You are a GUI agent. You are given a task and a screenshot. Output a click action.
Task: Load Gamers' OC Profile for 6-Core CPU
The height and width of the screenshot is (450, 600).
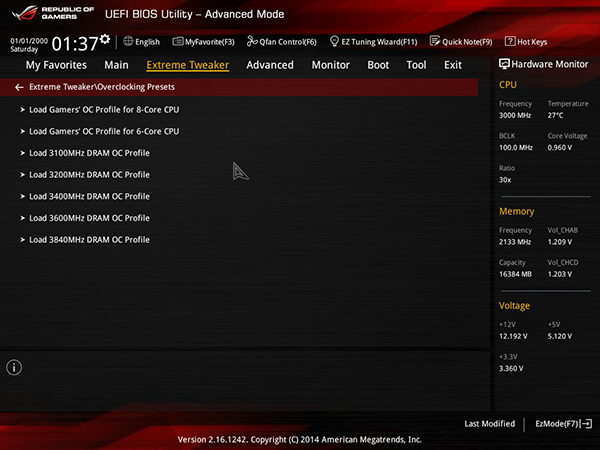tap(104, 131)
